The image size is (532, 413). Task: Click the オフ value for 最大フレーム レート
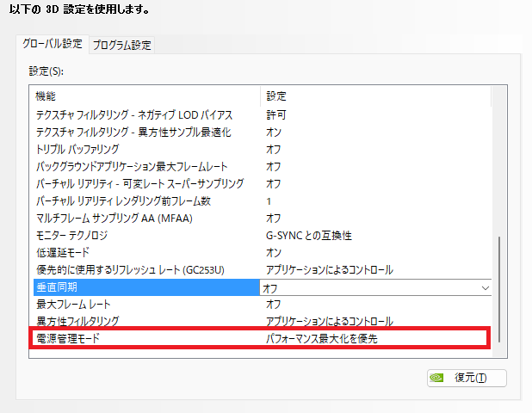(274, 304)
